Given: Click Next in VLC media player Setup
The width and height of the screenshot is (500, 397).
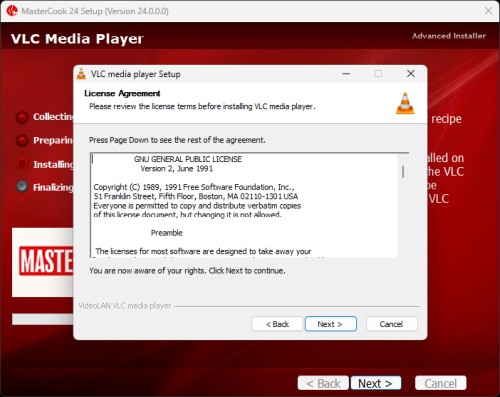Looking at the screenshot, I should pos(330,324).
